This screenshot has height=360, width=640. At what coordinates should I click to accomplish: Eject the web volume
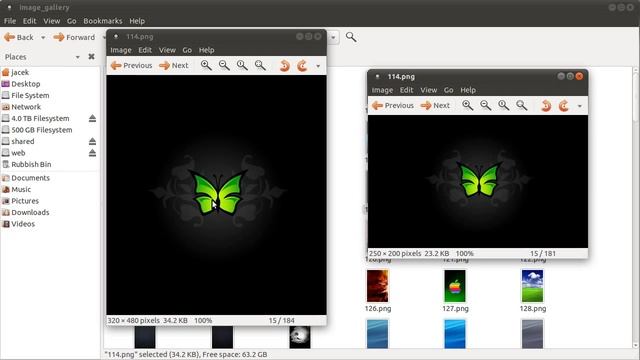pyautogui.click(x=92, y=153)
